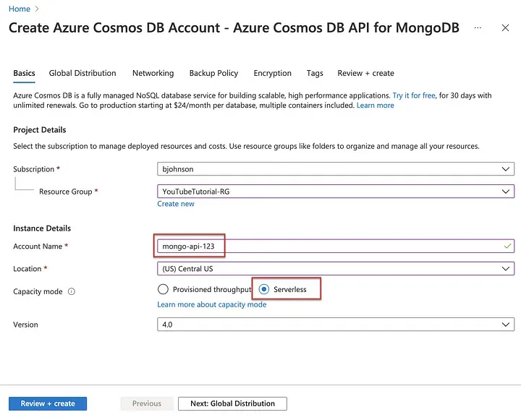Image resolution: width=521 pixels, height=420 pixels.
Task: Click the blue Review + create button
Action: (x=48, y=403)
